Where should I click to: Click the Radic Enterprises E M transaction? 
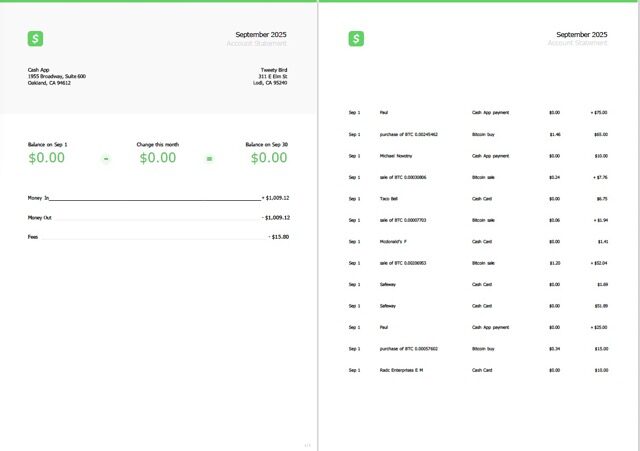click(x=401, y=370)
